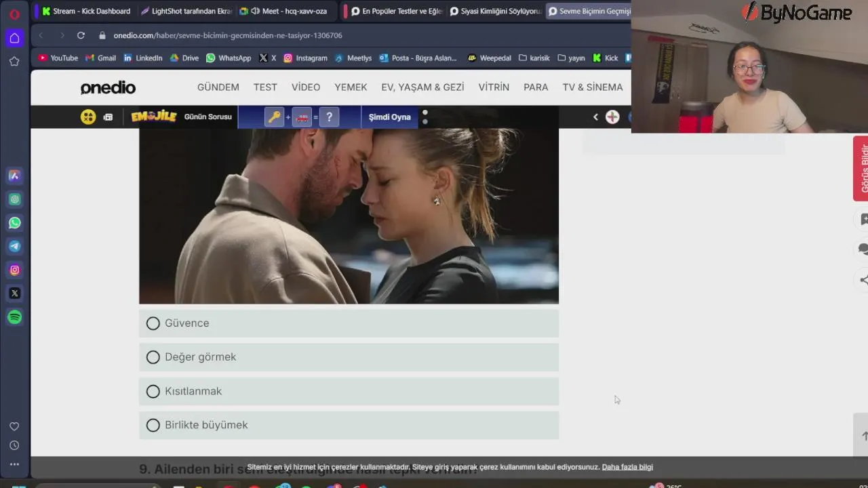868x488 pixels.
Task: Click the game card icon next to the emoji face
Action: tap(108, 117)
